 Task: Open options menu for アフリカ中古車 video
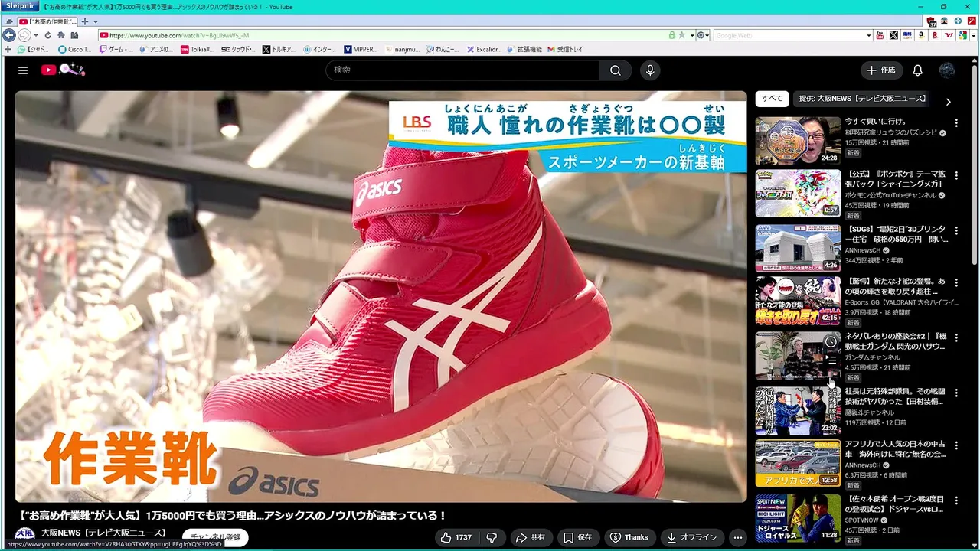956,445
